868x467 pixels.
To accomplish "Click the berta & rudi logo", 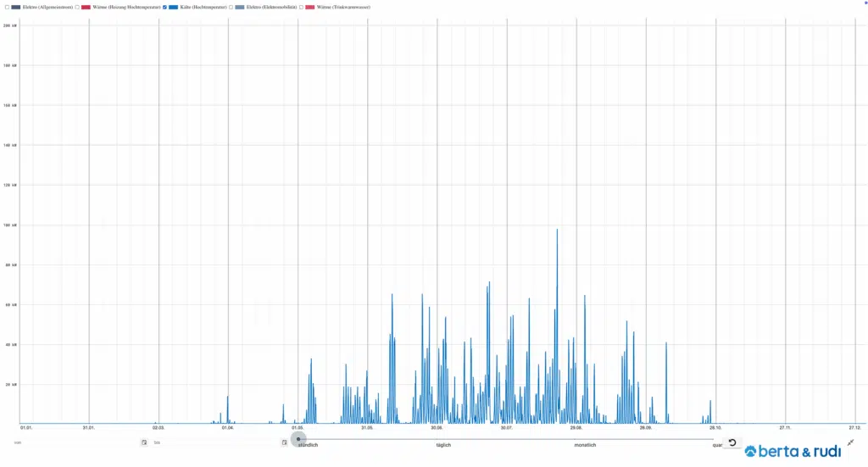I will point(793,452).
